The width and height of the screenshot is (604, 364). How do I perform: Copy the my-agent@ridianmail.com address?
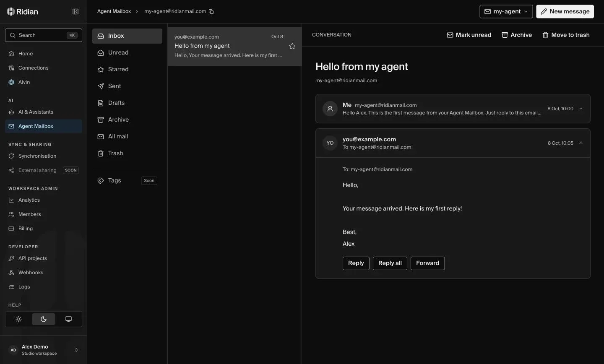coord(211,12)
